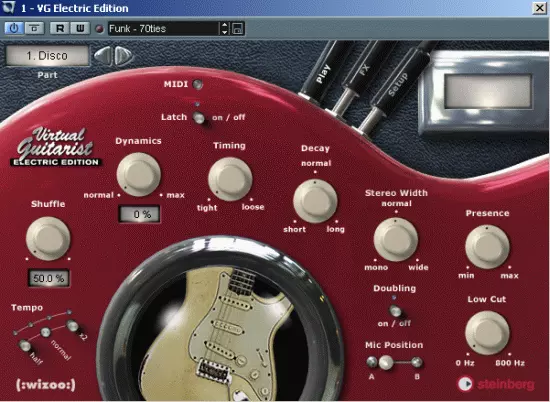
Task: Enable the W write automation button
Action: click(80, 28)
